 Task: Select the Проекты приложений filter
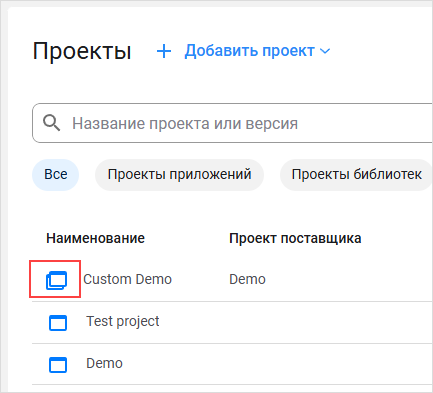point(179,175)
